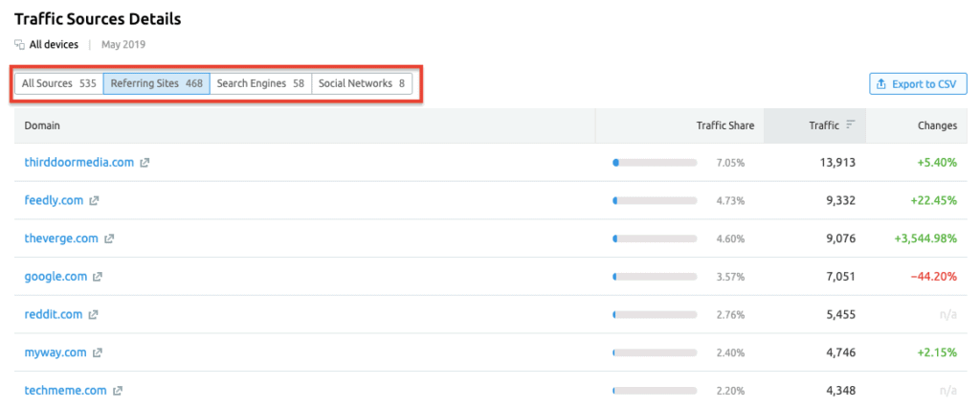The image size is (980, 408).
Task: Click the 7.05% traffic share value
Action: coord(730,163)
